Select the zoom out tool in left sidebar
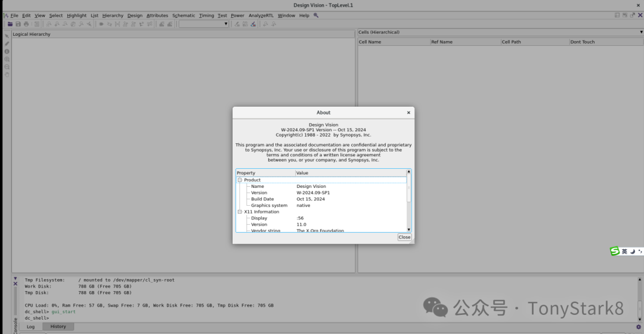644x334 pixels. point(7,67)
